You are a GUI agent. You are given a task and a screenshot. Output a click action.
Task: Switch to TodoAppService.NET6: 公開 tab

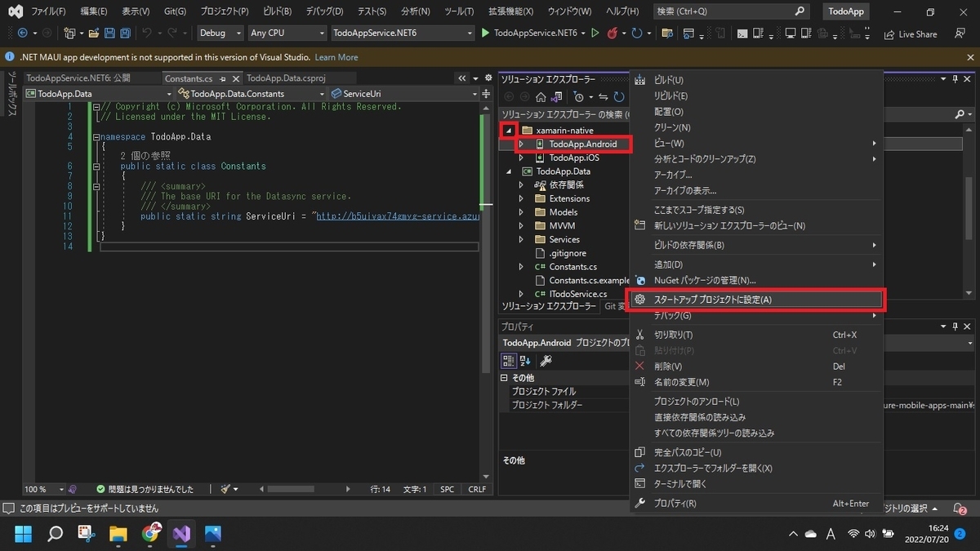(x=78, y=78)
